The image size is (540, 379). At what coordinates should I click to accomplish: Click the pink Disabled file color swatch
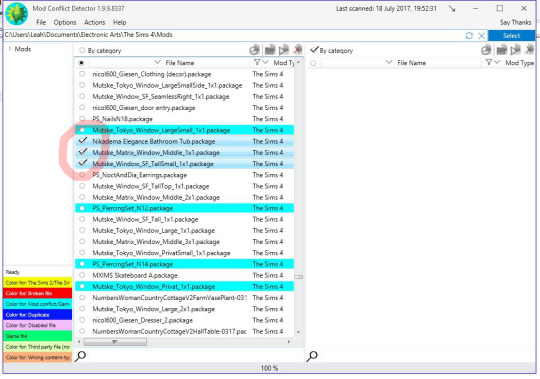click(38, 325)
